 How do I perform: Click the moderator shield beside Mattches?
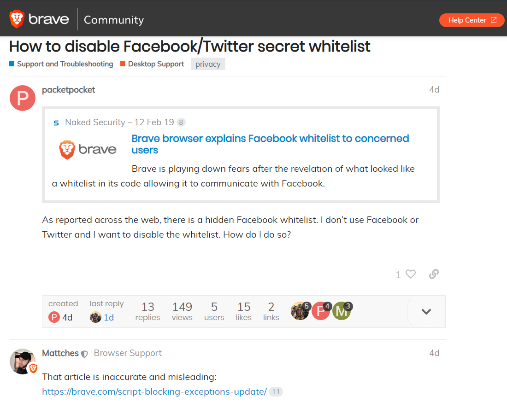click(x=84, y=353)
